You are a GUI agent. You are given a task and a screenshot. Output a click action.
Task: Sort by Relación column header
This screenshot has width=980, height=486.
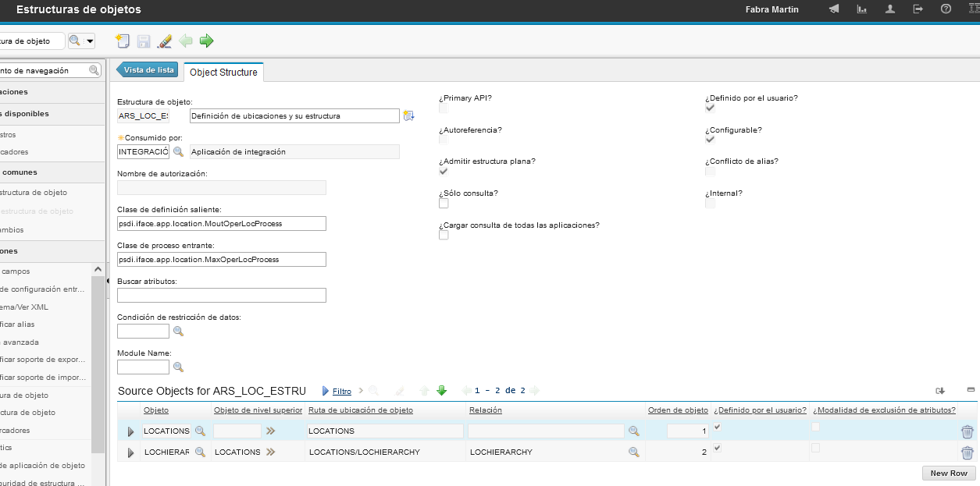[x=486, y=410]
